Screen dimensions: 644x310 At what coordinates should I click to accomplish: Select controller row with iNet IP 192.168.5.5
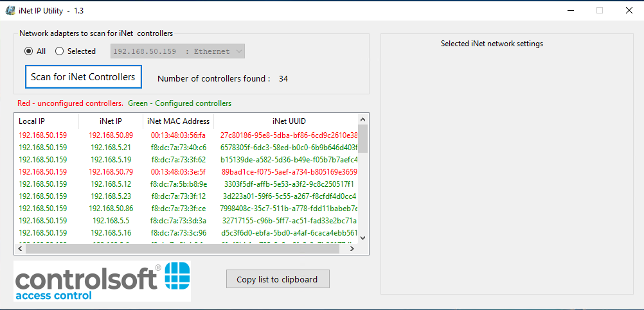coord(186,221)
